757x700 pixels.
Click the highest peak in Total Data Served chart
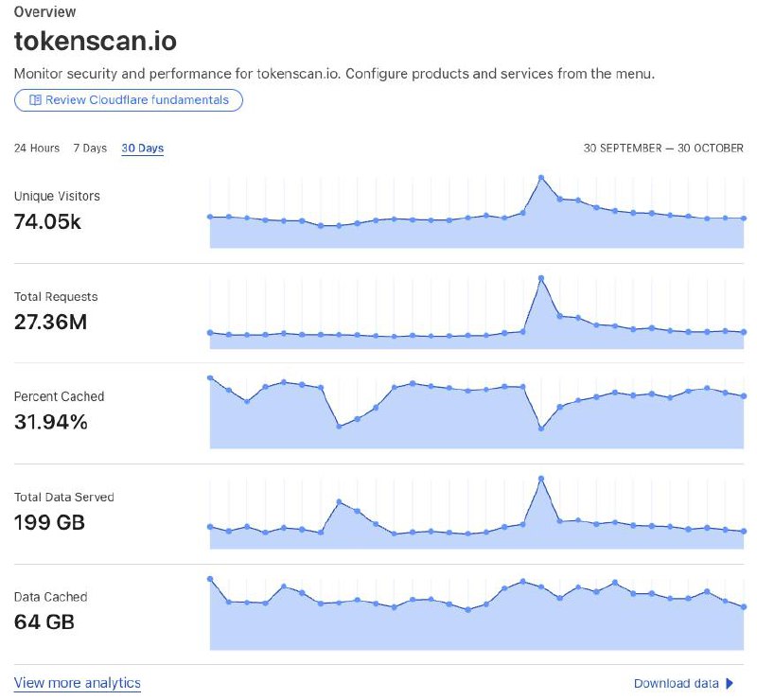541,479
